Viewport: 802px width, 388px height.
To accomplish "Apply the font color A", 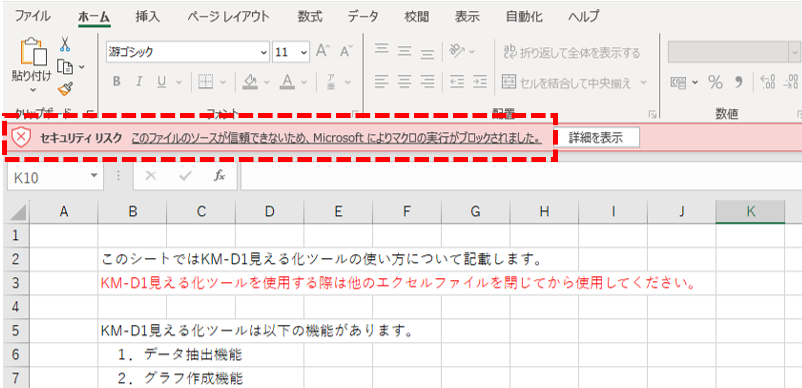I will [287, 82].
